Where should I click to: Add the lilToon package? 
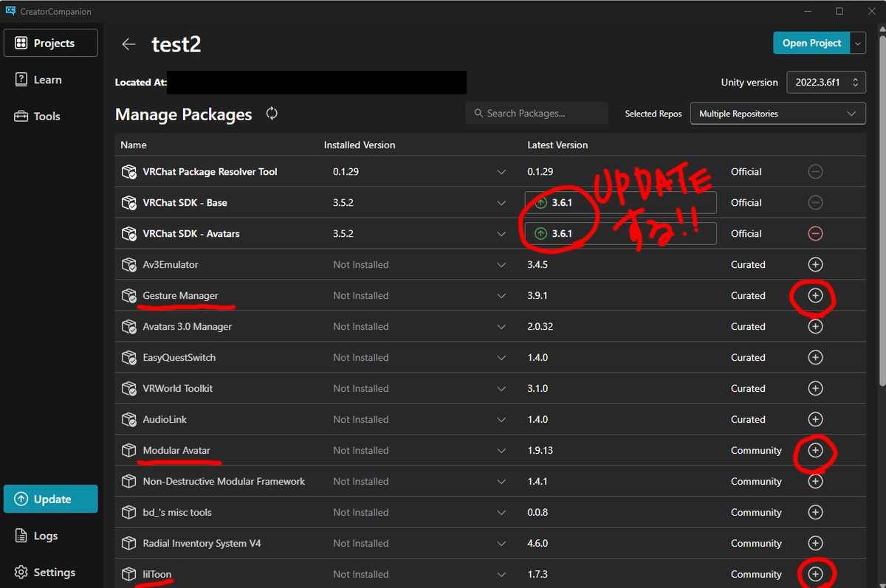pyautogui.click(x=815, y=574)
